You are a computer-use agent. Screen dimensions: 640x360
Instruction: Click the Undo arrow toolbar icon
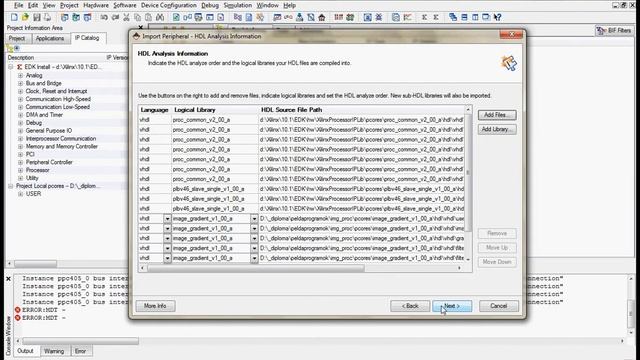104,17
